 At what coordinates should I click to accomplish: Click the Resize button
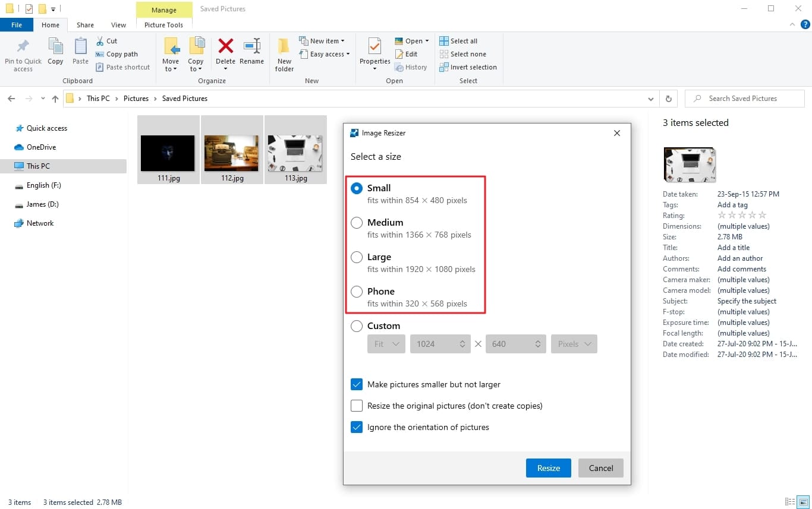tap(547, 468)
